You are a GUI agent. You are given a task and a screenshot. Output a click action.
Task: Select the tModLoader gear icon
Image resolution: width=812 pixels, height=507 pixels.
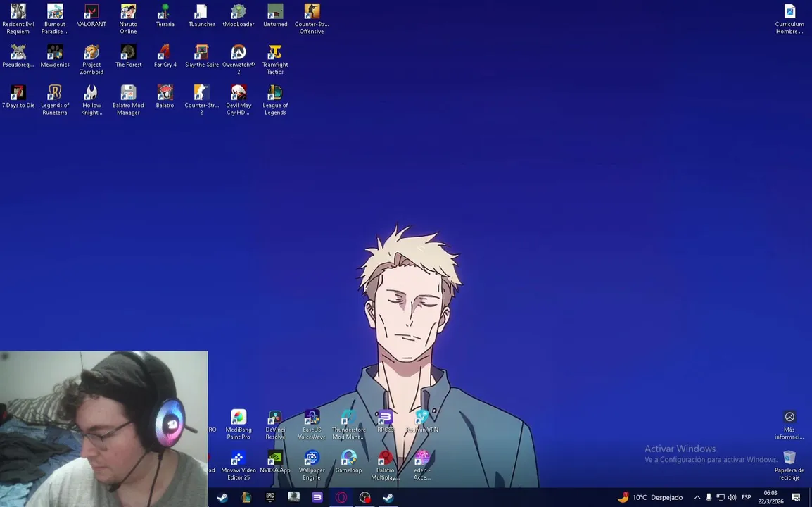[239, 15]
